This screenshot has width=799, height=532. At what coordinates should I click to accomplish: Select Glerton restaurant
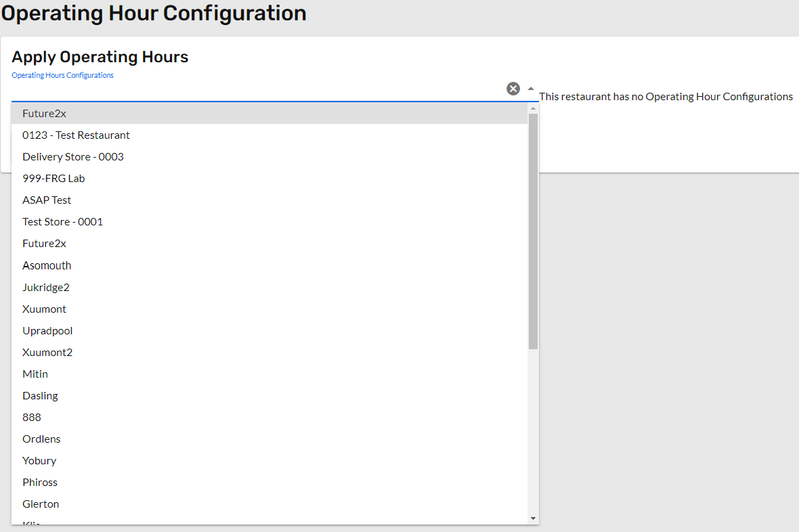click(x=269, y=504)
